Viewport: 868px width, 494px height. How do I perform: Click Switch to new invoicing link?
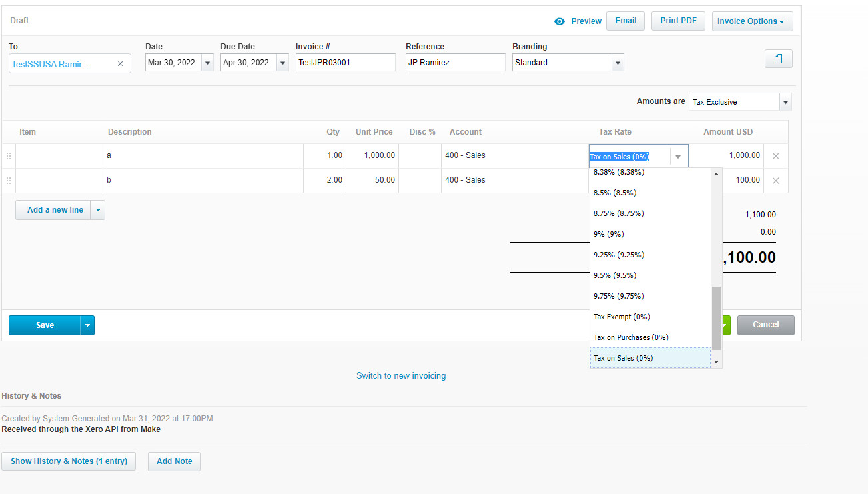pyautogui.click(x=401, y=376)
